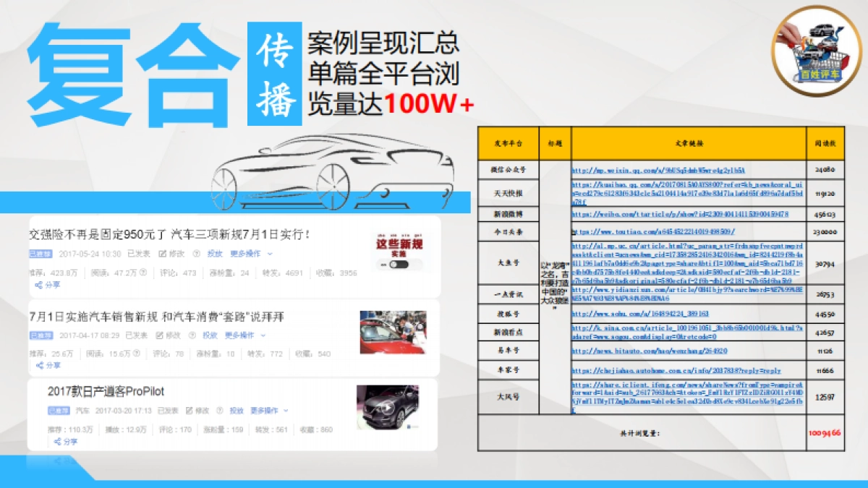Click the 投放 button on the first article
Image resolution: width=868 pixels, height=488 pixels.
tap(215, 254)
